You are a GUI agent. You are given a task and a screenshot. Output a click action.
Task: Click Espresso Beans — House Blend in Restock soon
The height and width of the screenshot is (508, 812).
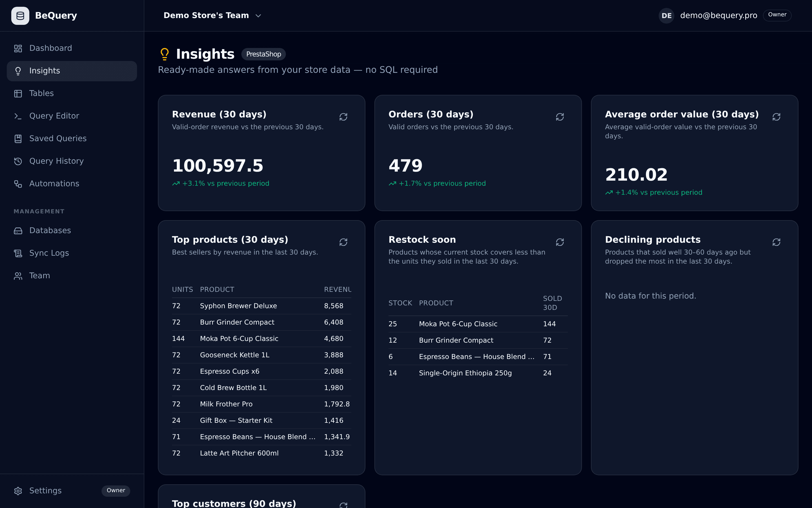(478, 357)
